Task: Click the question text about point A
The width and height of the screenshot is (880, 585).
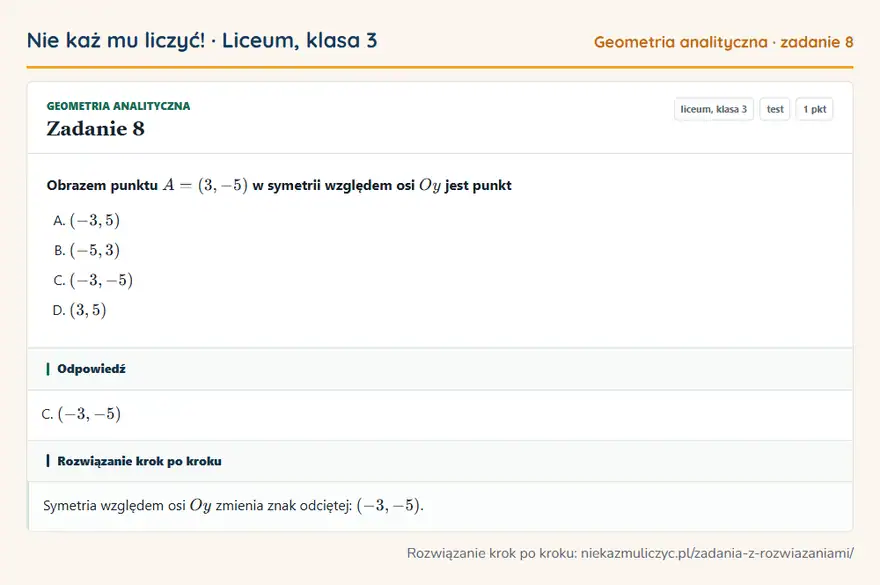Action: [x=279, y=185]
